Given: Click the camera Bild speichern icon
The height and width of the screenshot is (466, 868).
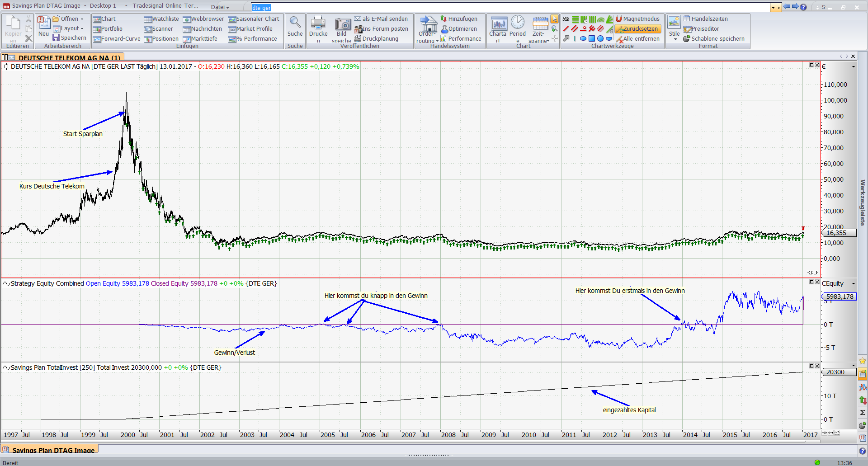Looking at the screenshot, I should pyautogui.click(x=342, y=24).
